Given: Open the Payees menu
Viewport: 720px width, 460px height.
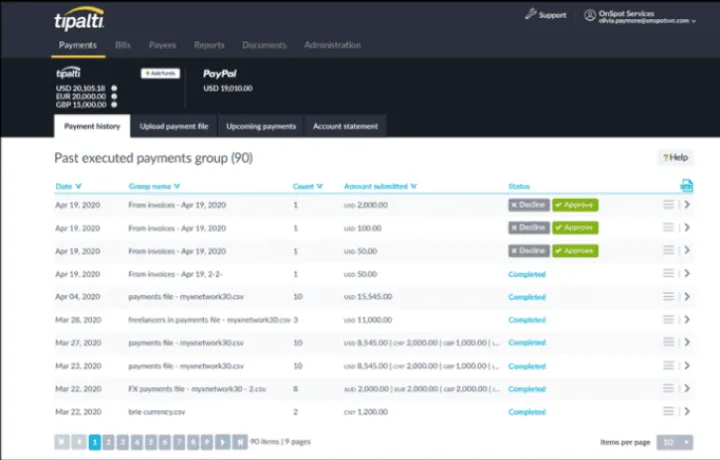Looking at the screenshot, I should (162, 45).
